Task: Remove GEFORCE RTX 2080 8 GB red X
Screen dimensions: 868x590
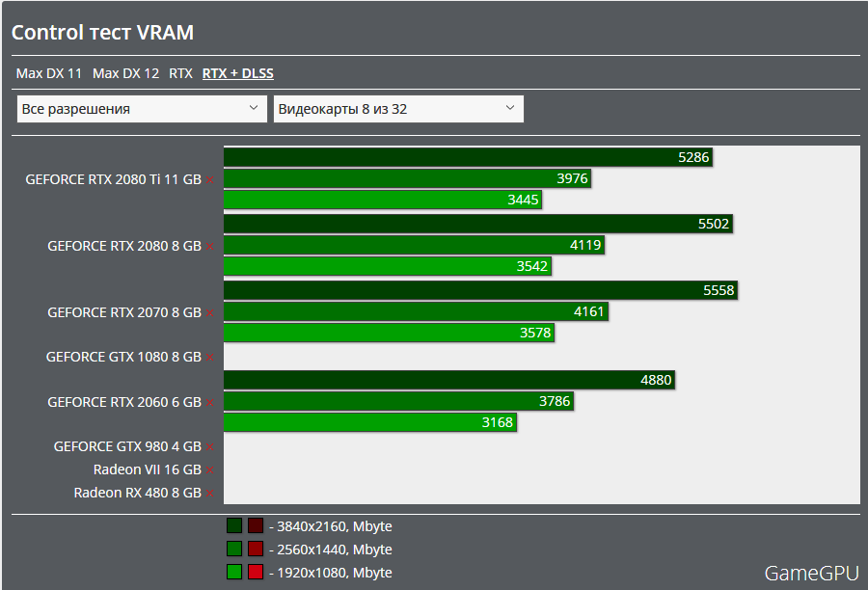Action: coord(210,246)
